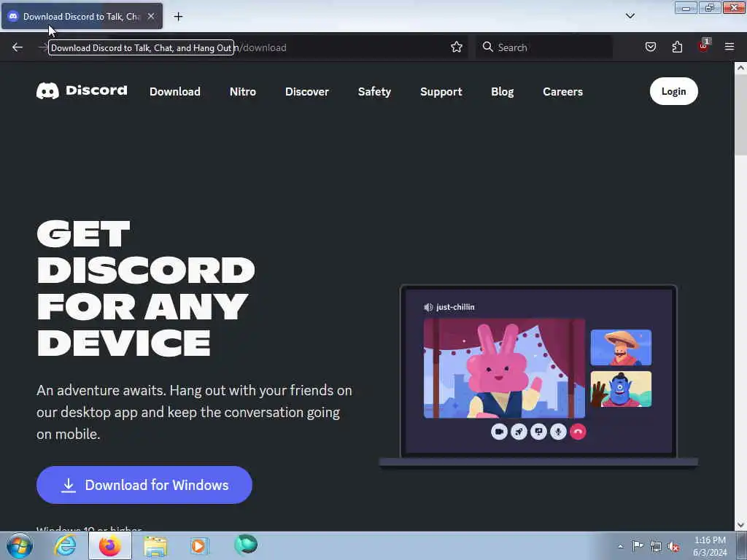
Task: Click the Action Center flag icon
Action: coord(638,545)
